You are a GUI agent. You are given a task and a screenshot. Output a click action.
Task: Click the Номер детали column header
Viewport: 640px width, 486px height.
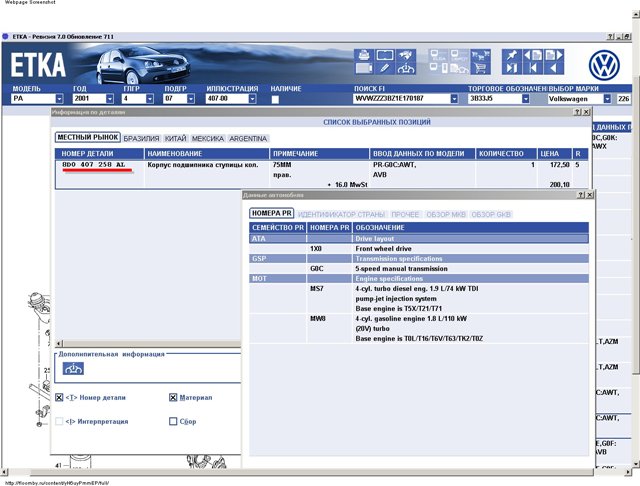[100, 154]
